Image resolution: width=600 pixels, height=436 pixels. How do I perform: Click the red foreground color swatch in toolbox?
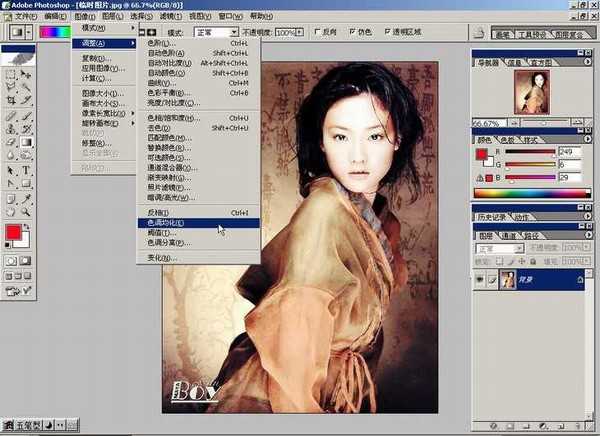pos(15,233)
